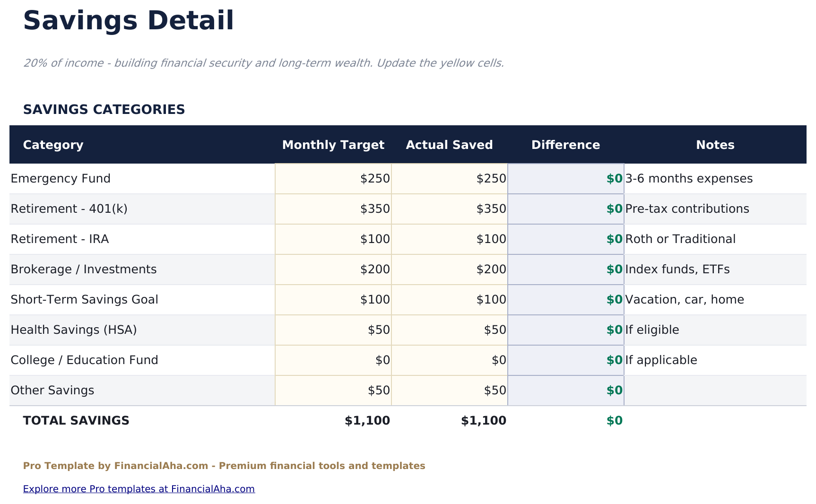This screenshot has width=816, height=504.
Task: Click the SAVINGS CATEGORIES section heading
Action: coord(104,109)
